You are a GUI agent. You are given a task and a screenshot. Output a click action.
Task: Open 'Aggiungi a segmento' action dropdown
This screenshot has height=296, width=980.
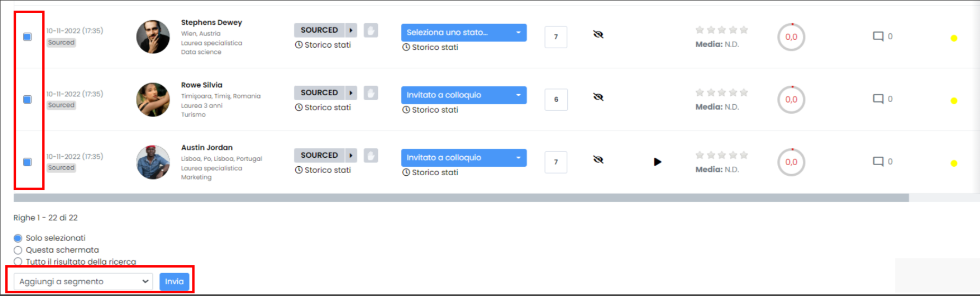84,282
